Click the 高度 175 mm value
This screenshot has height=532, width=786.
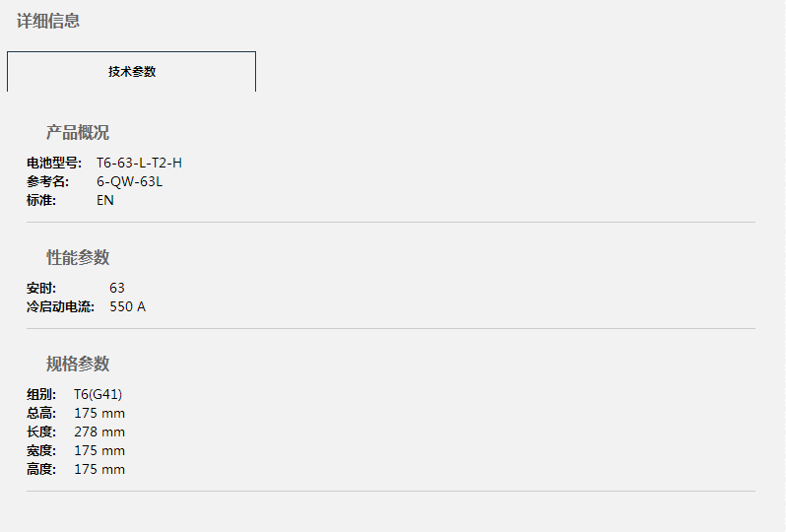point(99,469)
